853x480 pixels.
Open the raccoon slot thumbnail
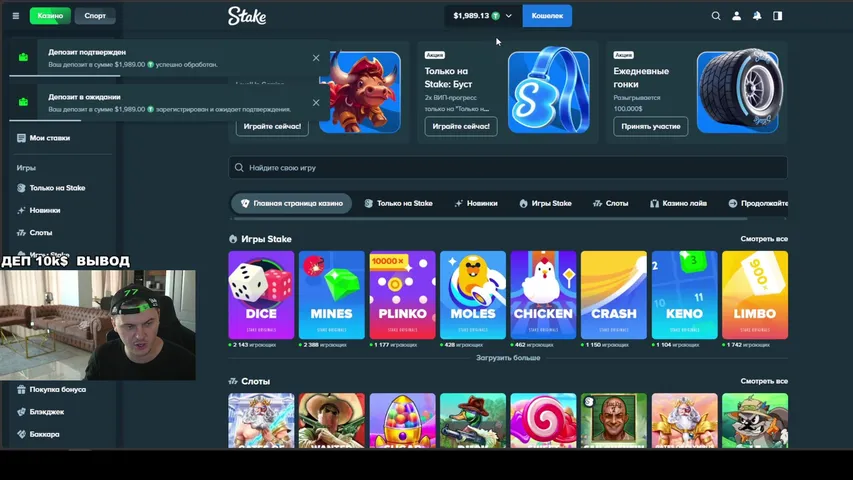[755, 421]
